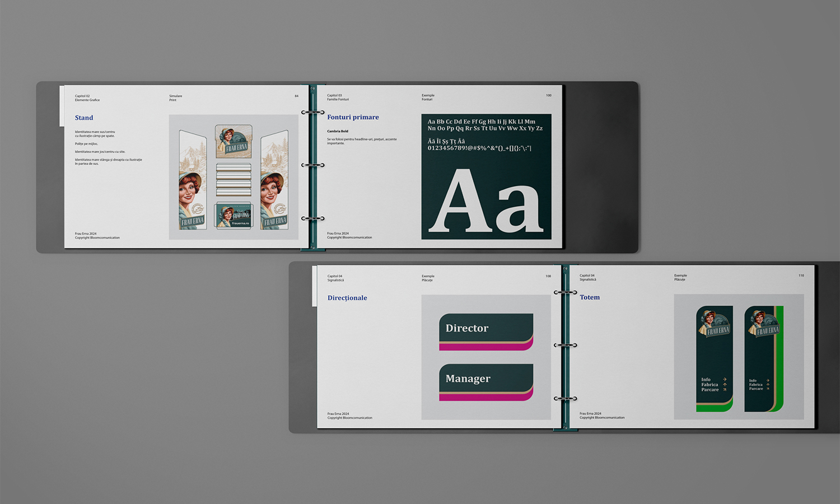Viewport: 840px width, 504px height.
Task: Click the alphabet sample text in font panel
Action: 485,125
